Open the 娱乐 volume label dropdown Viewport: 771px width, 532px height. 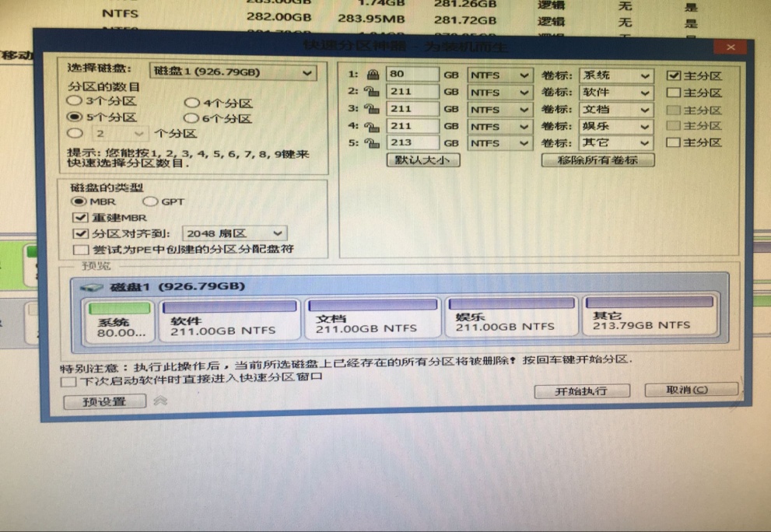617,126
